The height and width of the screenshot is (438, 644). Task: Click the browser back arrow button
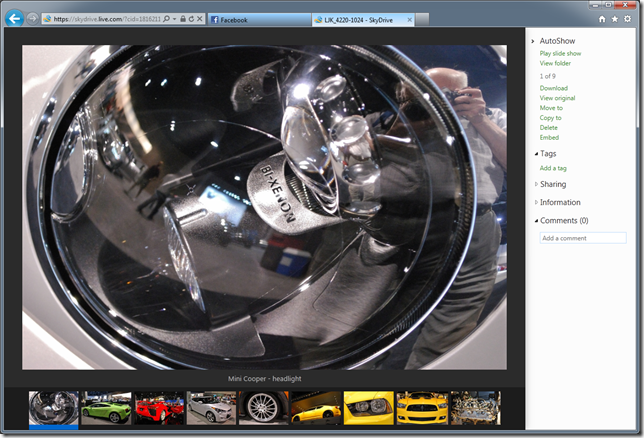[14, 18]
